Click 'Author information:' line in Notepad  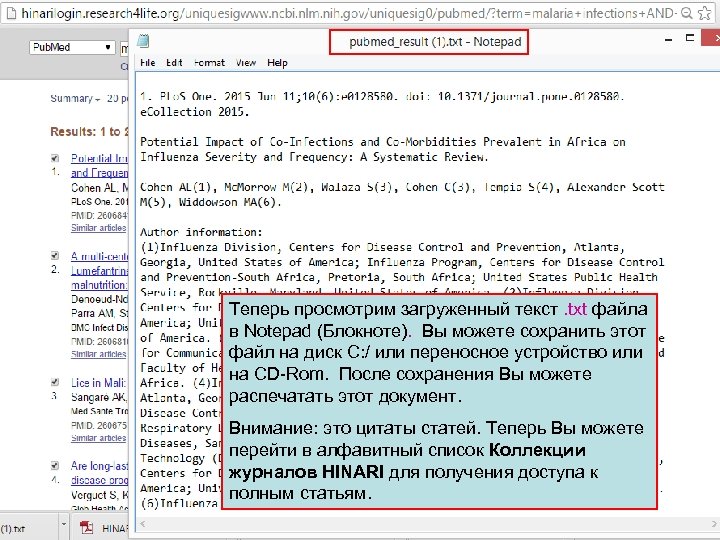click(x=201, y=232)
